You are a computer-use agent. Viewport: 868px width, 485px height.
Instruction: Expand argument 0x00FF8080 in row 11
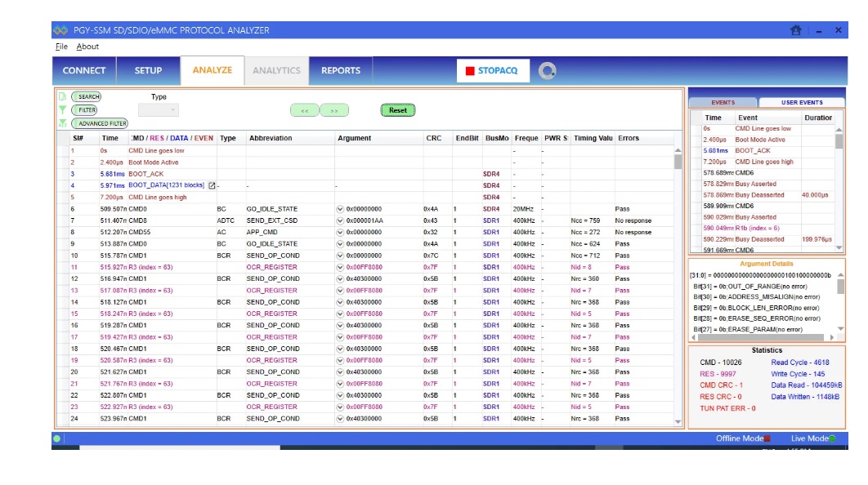click(x=340, y=267)
